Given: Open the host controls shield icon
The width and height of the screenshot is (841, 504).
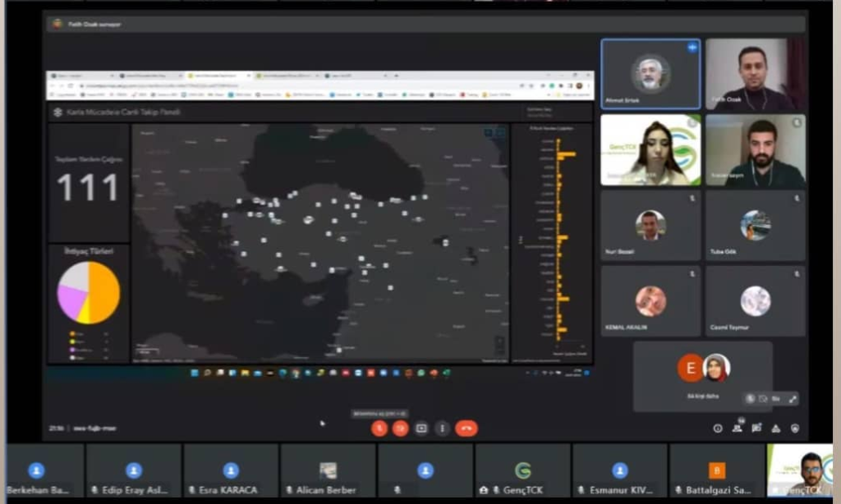Looking at the screenshot, I should point(795,428).
